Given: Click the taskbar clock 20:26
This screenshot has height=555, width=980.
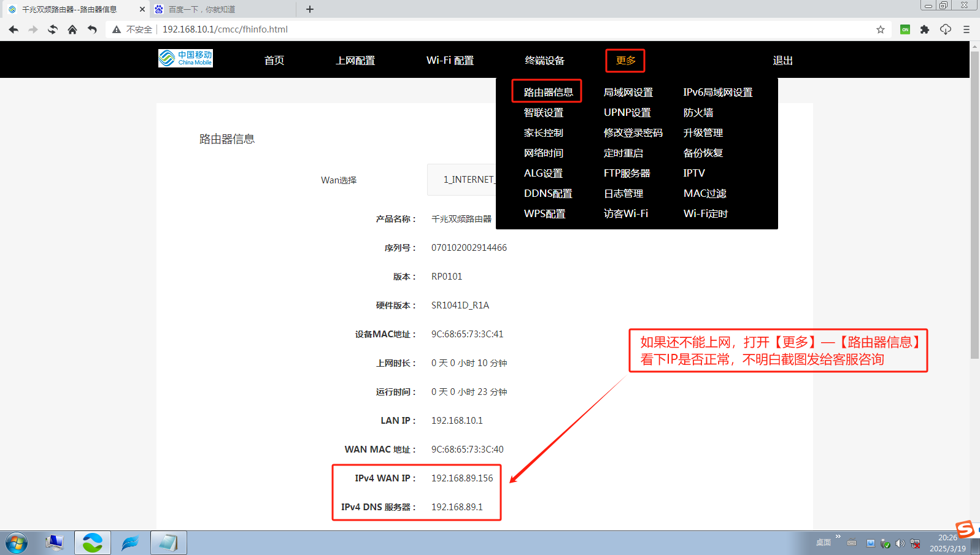Looking at the screenshot, I should pos(948,538).
